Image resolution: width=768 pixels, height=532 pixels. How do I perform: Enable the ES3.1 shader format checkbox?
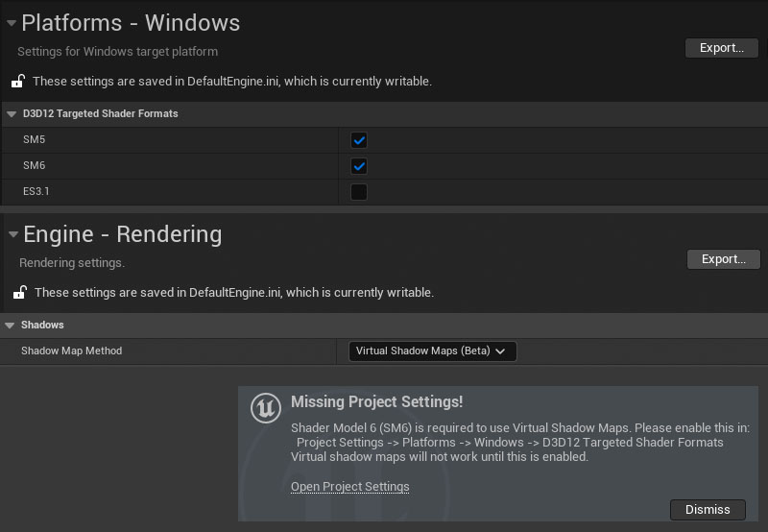click(359, 192)
